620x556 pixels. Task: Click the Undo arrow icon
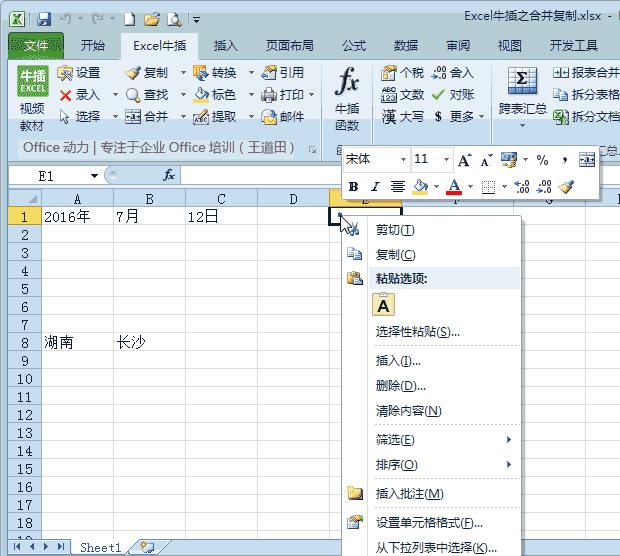pos(66,18)
